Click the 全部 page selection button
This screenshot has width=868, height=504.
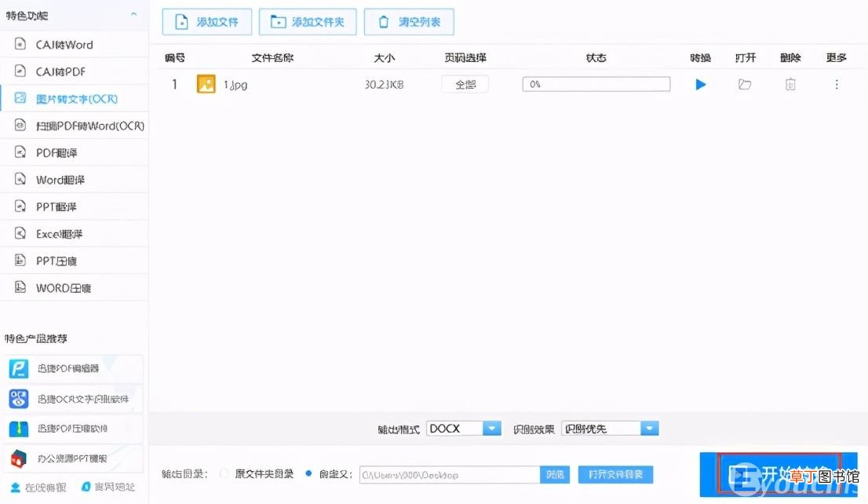point(465,84)
